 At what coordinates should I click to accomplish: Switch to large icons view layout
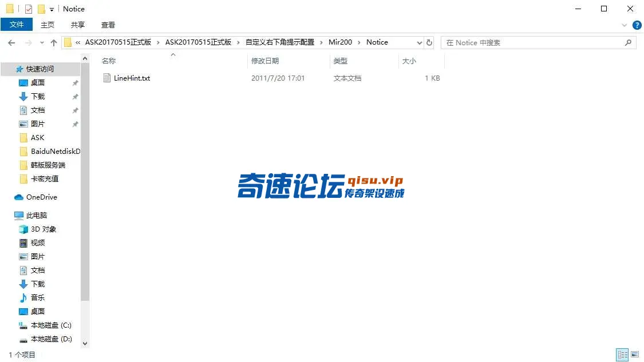tap(635, 355)
